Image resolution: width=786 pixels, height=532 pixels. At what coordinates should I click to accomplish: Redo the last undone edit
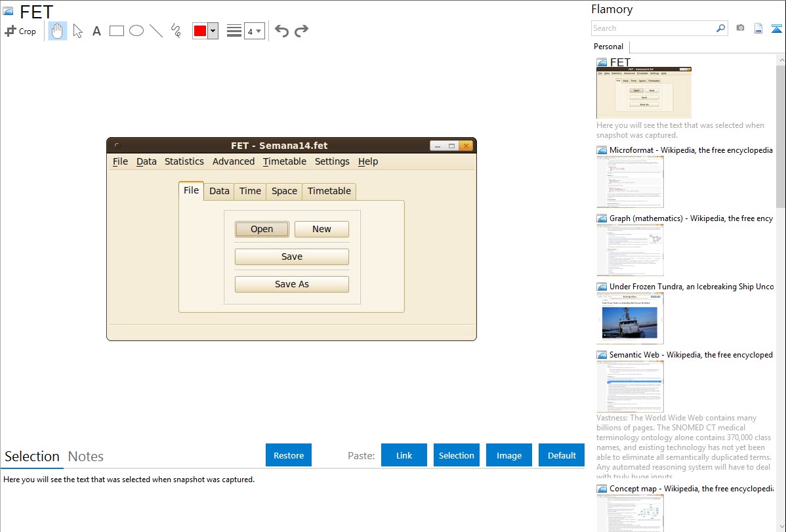coord(301,31)
